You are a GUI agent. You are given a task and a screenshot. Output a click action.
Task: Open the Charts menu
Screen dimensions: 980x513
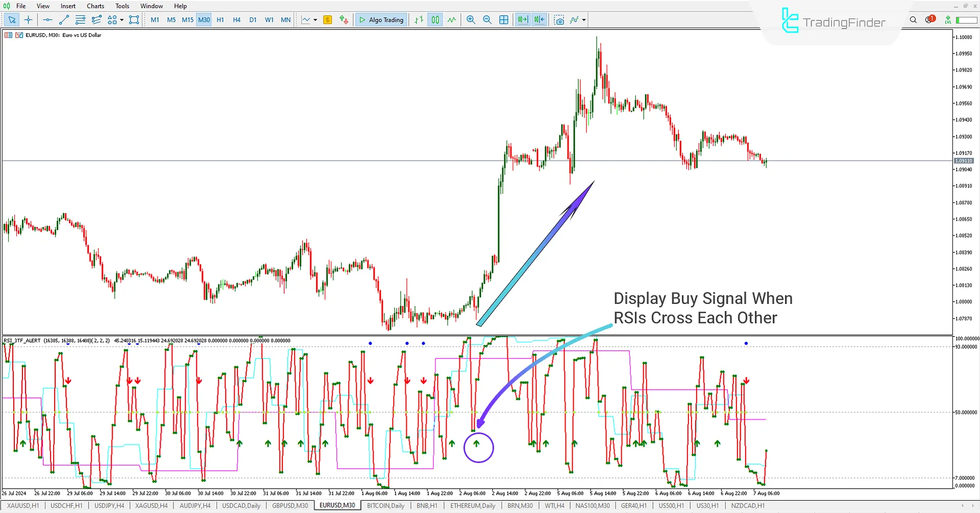(x=95, y=6)
